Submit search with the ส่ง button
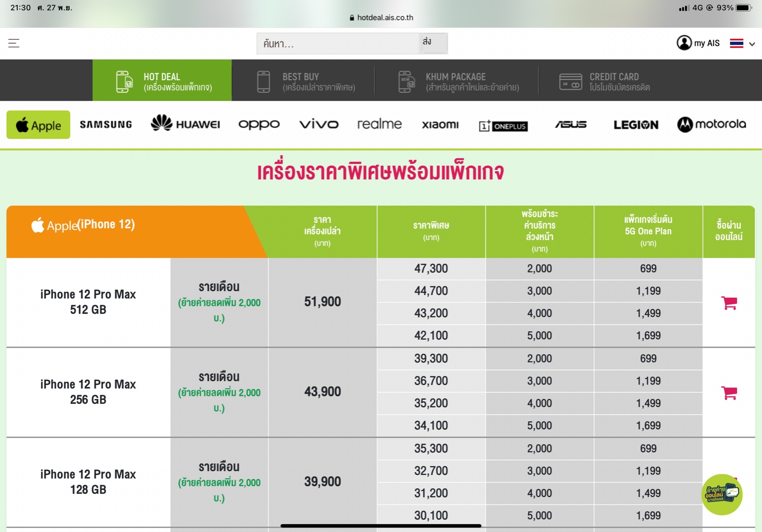Viewport: 762px width, 532px height. tap(433, 43)
